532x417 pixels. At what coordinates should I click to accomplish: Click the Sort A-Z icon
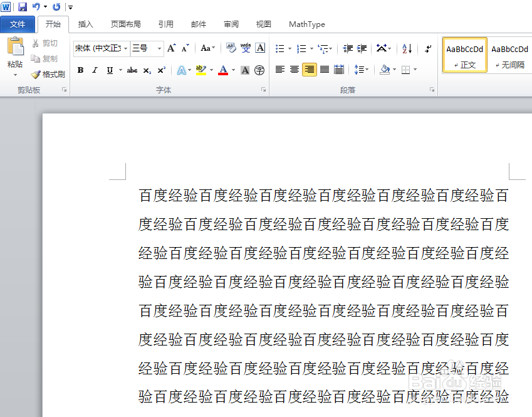[407, 48]
